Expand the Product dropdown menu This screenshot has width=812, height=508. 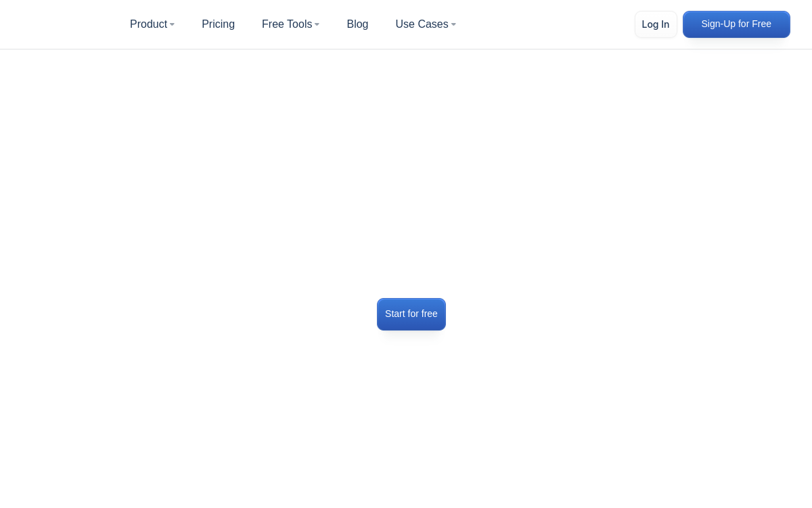152,24
